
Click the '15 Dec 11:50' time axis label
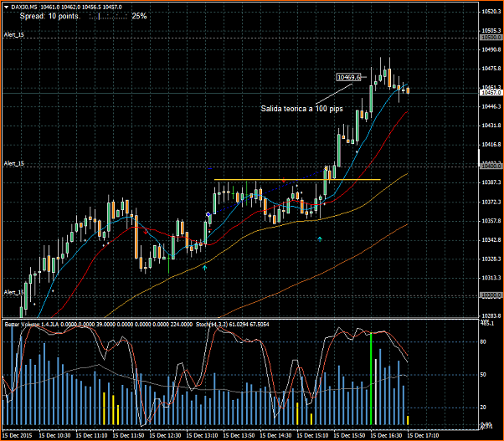[128, 436]
